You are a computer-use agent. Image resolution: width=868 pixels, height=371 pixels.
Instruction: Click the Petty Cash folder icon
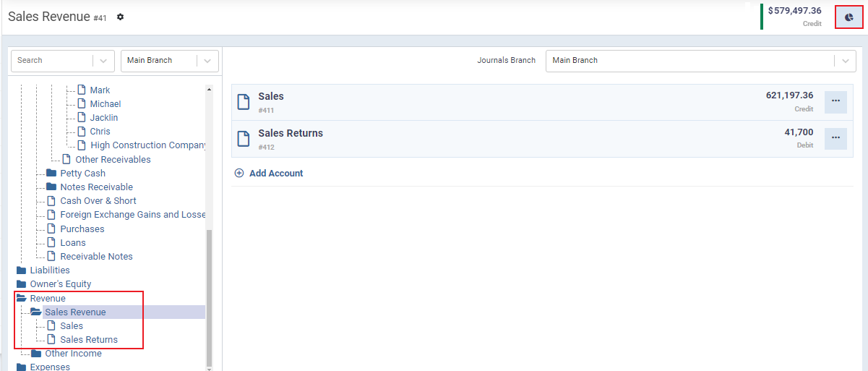(51, 174)
